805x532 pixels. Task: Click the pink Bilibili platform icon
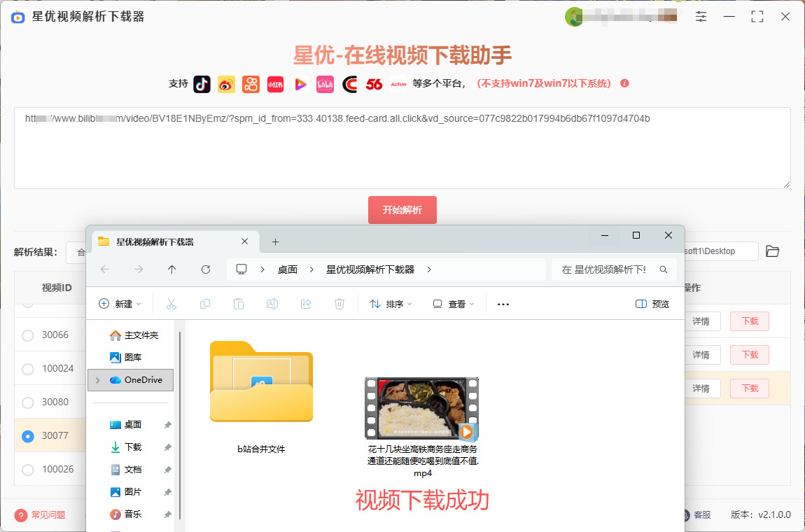pos(325,84)
